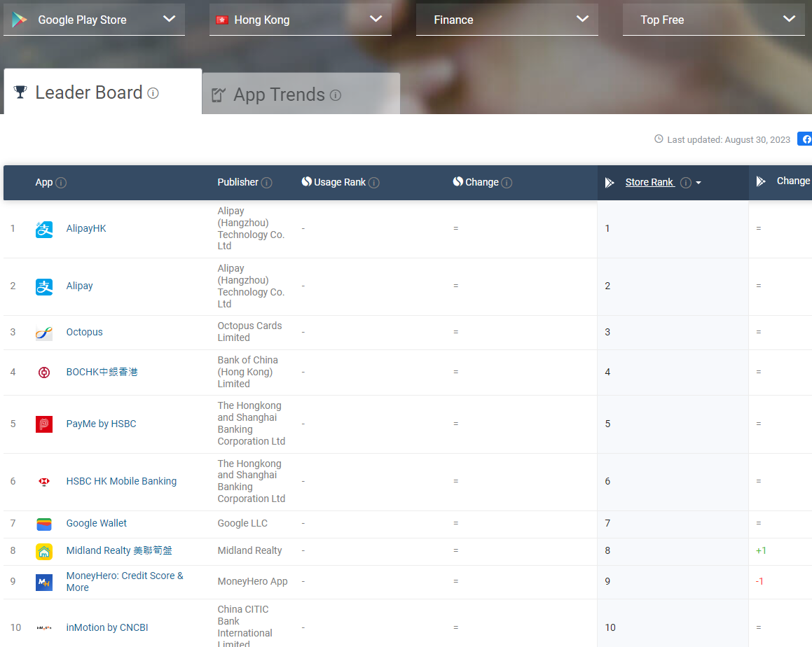Click the Usage Rank info icon
Viewport: 812px width, 647px height.
[x=374, y=183]
